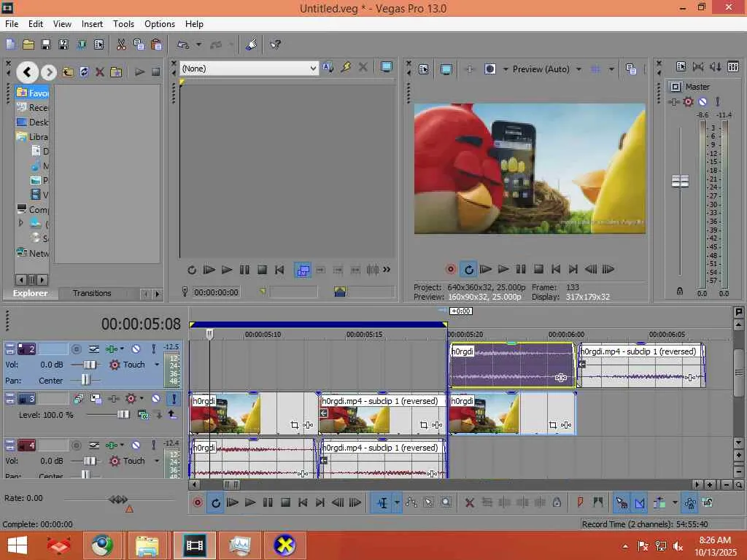Open the Insert menu
The height and width of the screenshot is (560, 747).
[92, 24]
